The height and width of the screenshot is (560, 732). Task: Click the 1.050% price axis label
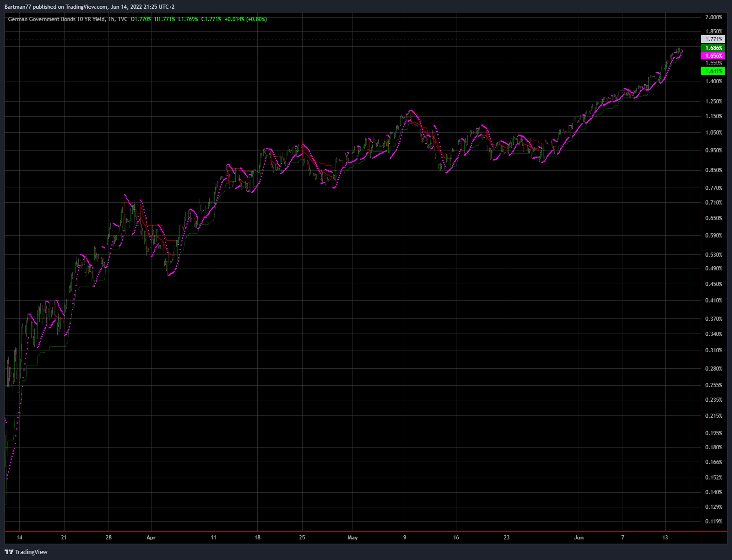714,133
